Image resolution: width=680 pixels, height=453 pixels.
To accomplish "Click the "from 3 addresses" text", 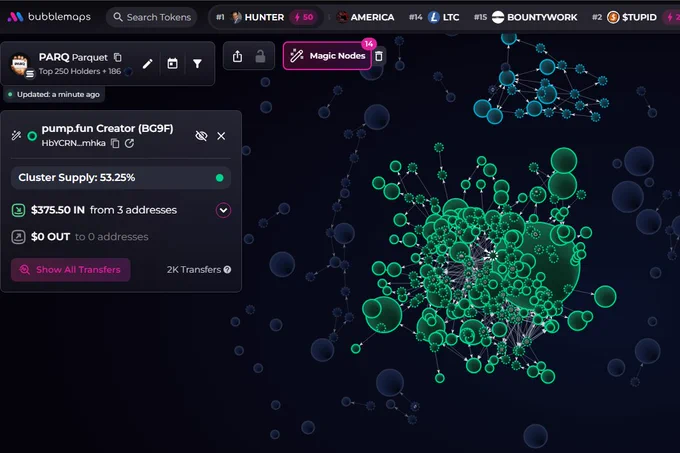I will (x=134, y=210).
